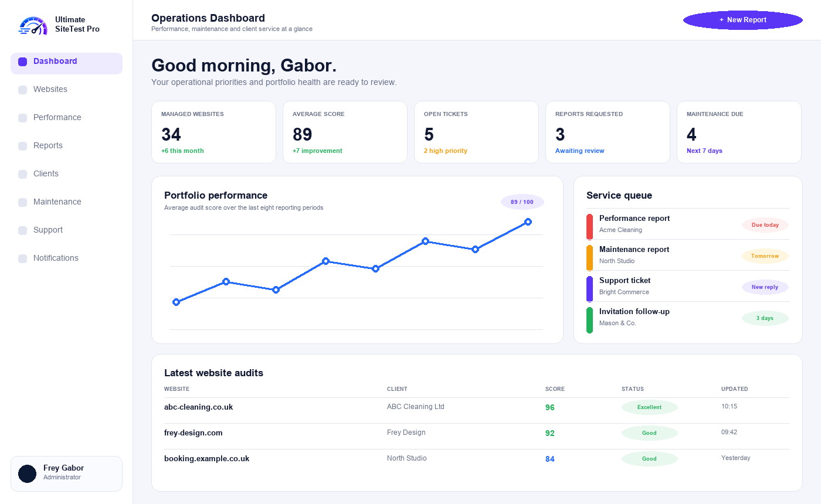This screenshot has width=821, height=504.
Task: Click the icon beside Performance in sidebar
Action: click(x=23, y=118)
